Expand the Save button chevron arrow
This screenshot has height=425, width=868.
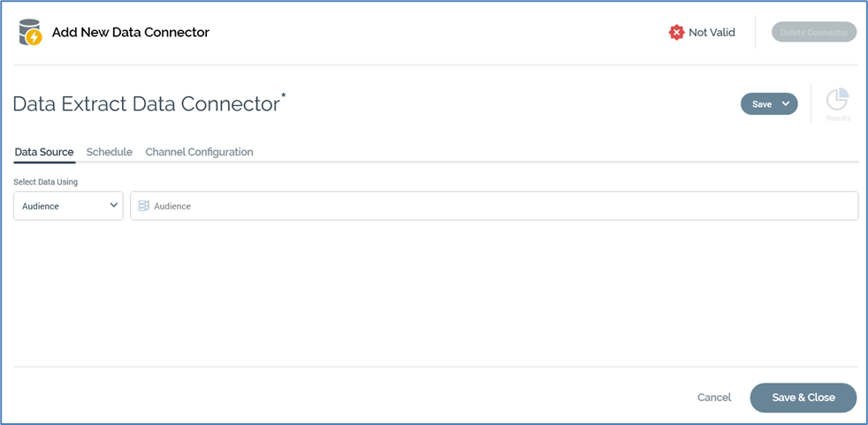click(786, 104)
